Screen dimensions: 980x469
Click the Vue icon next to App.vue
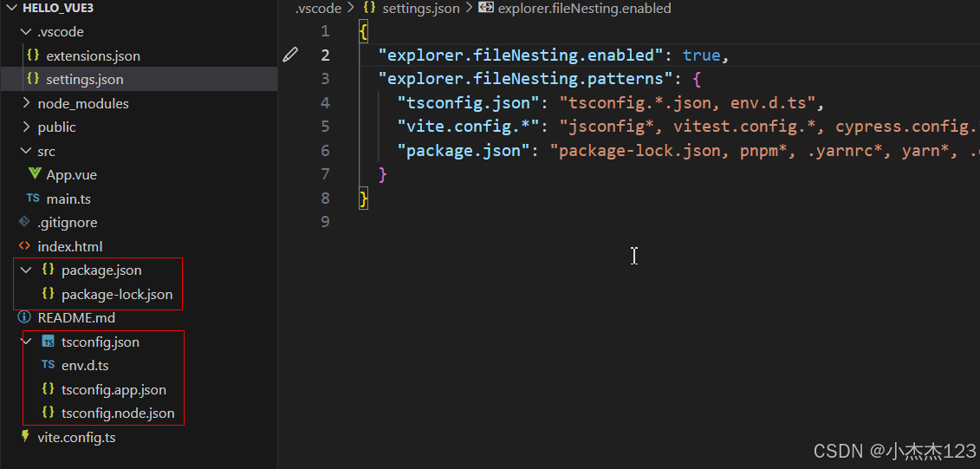click(35, 174)
